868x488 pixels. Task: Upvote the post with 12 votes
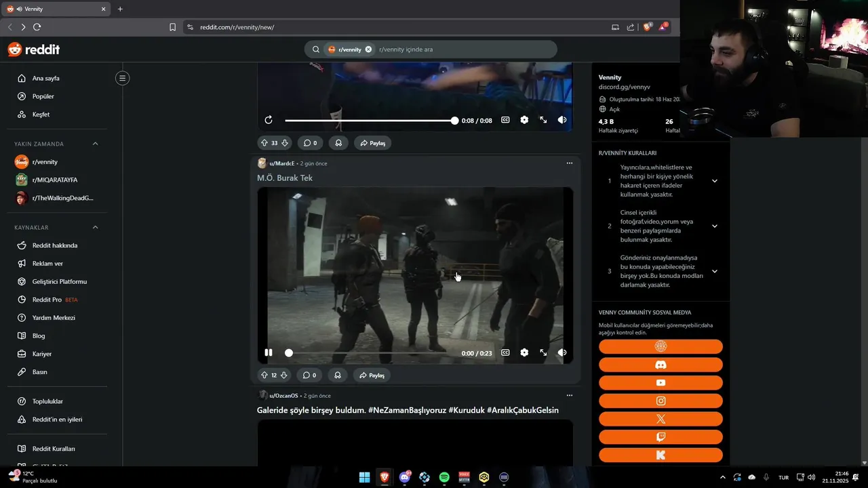pos(264,375)
